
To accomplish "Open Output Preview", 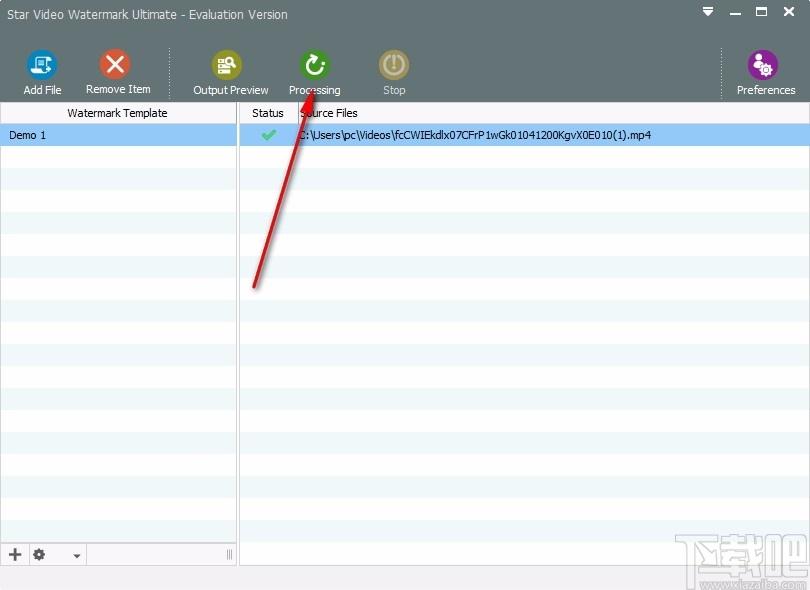I will [x=227, y=65].
